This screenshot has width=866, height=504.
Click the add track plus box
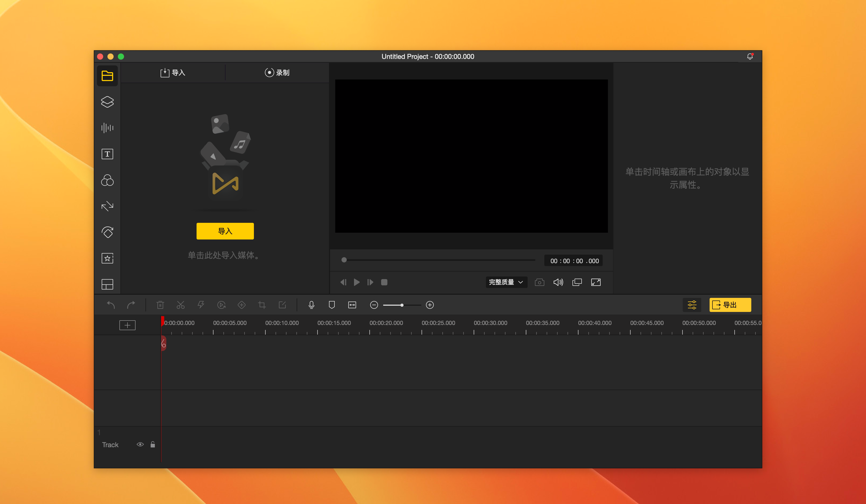(x=127, y=325)
